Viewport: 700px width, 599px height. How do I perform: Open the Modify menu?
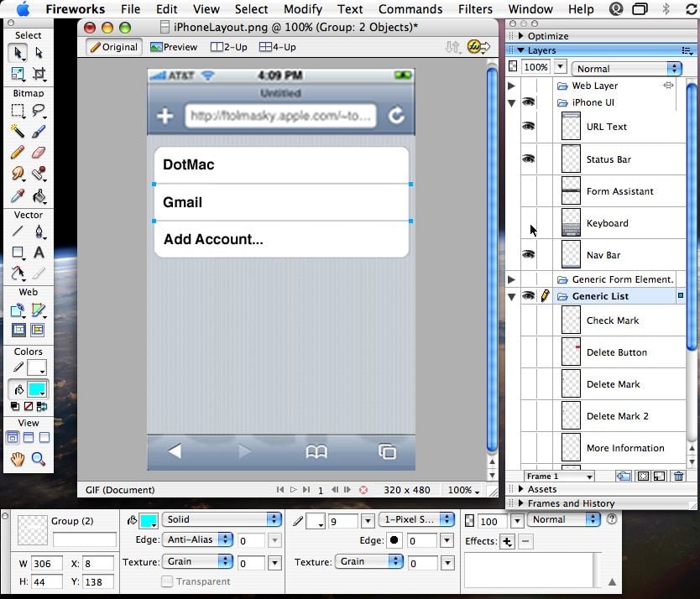303,9
